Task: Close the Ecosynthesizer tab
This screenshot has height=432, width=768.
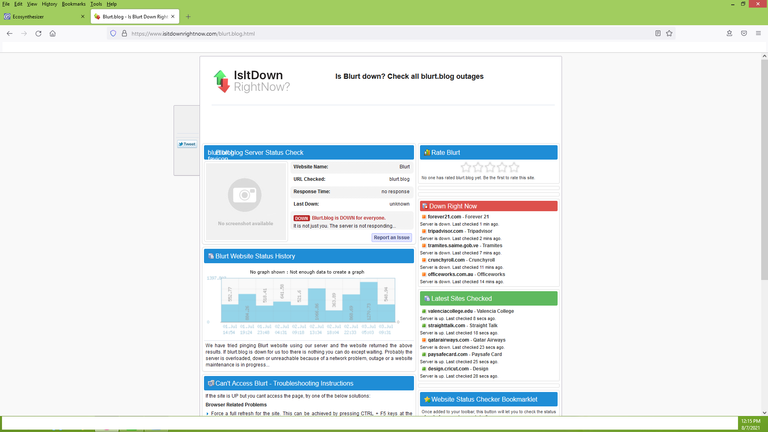Action: tap(82, 17)
